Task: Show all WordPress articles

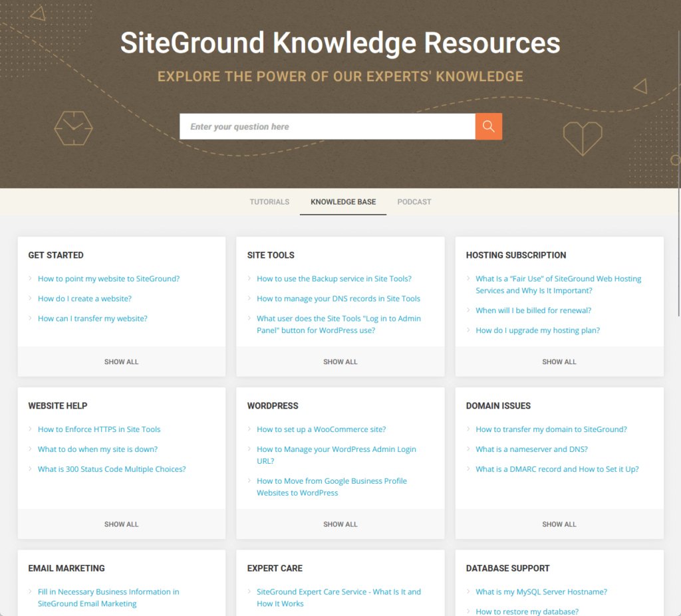Action: tap(340, 524)
